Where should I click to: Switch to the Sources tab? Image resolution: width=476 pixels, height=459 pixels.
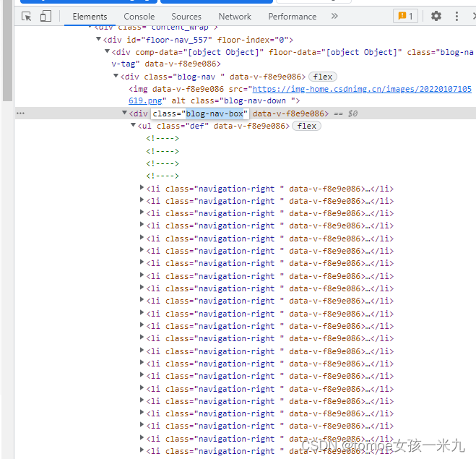(186, 17)
